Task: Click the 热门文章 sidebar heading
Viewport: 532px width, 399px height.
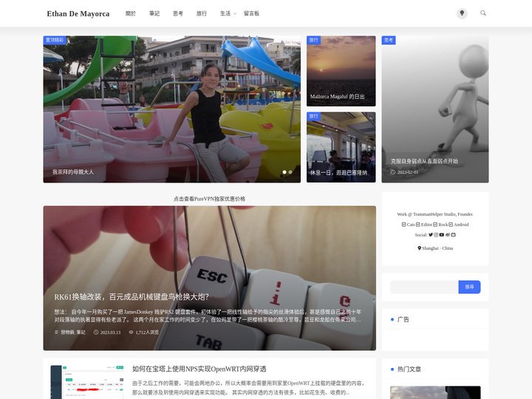Action: pyautogui.click(x=409, y=369)
